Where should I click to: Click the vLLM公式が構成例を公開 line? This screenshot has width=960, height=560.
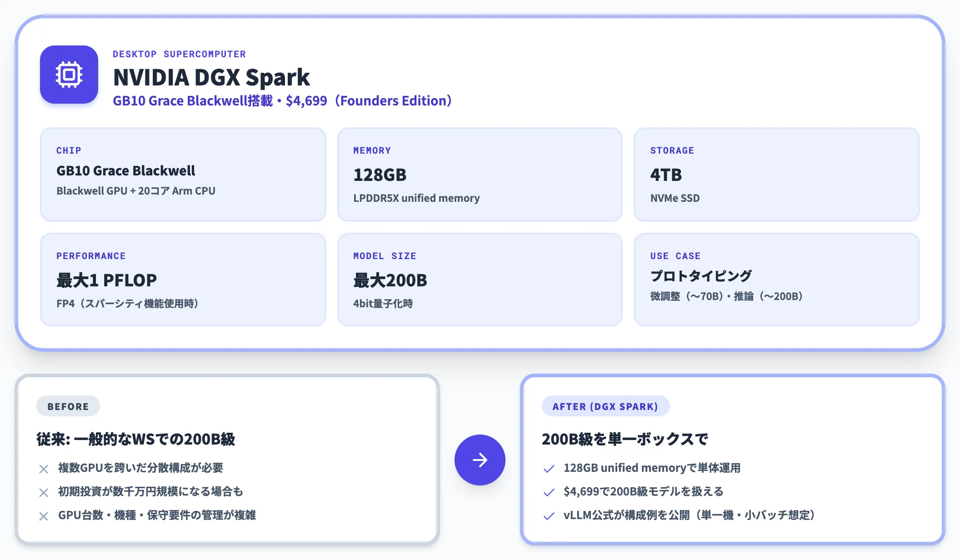click(690, 515)
